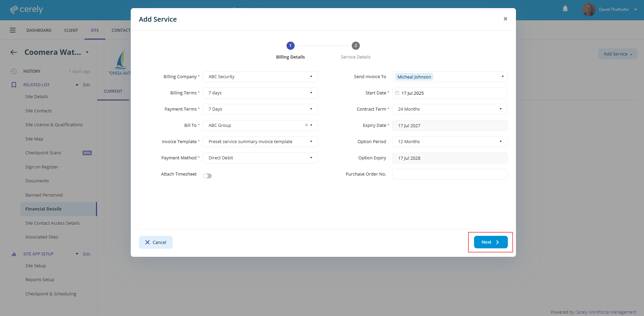Image resolution: width=644 pixels, height=316 pixels.
Task: Click the Next button
Action: click(x=491, y=242)
